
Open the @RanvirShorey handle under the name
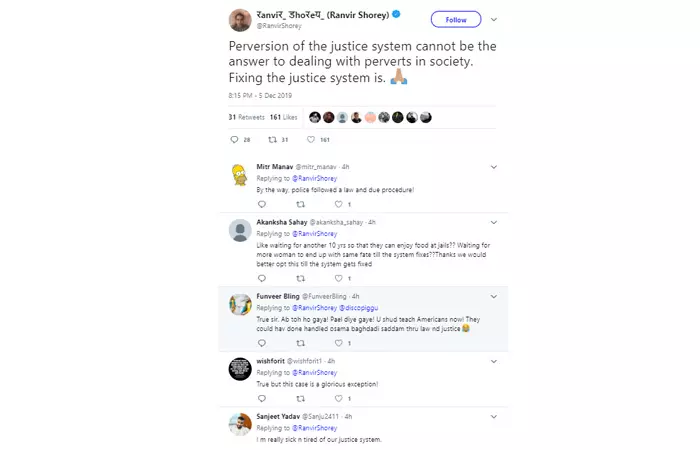point(280,27)
